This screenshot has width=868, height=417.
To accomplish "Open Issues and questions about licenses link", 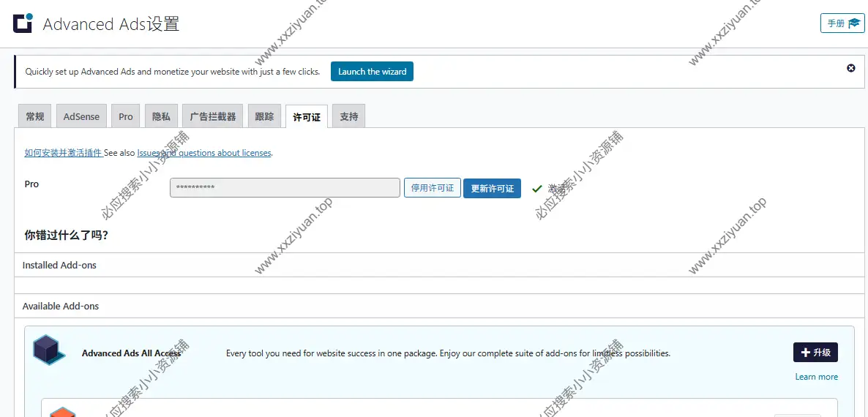I will (x=204, y=153).
